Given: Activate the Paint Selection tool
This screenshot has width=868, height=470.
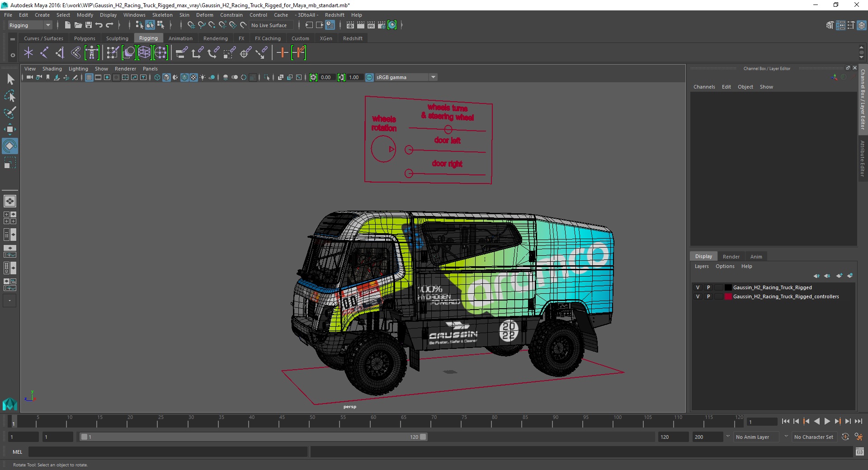Looking at the screenshot, I should pos(10,113).
